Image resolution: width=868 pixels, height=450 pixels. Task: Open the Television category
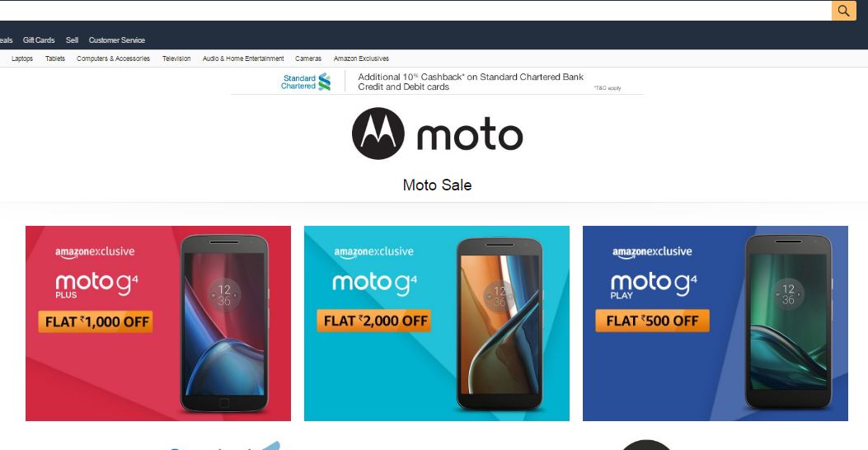point(176,59)
